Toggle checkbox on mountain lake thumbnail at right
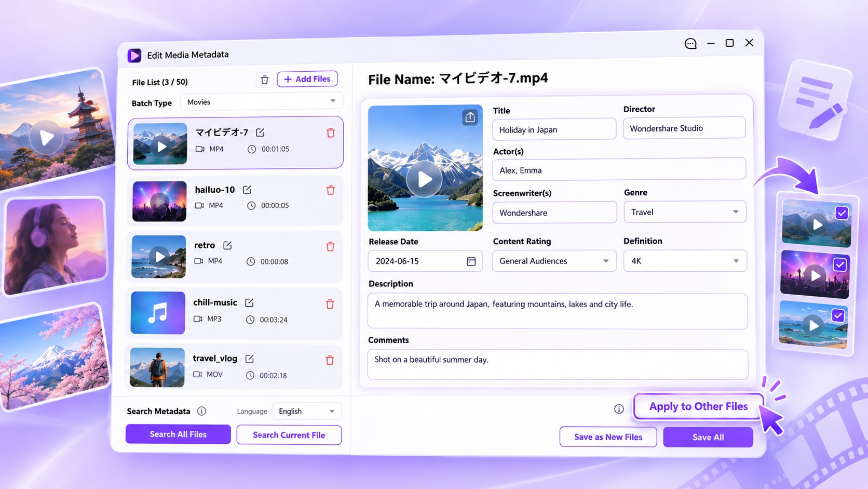Image resolution: width=868 pixels, height=489 pixels. (x=842, y=213)
